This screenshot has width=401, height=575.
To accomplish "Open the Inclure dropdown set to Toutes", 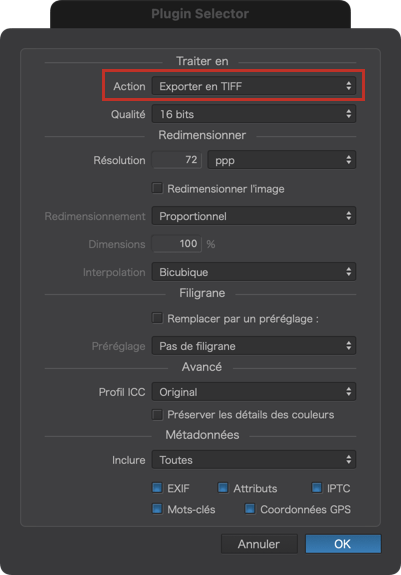I will pyautogui.click(x=254, y=459).
